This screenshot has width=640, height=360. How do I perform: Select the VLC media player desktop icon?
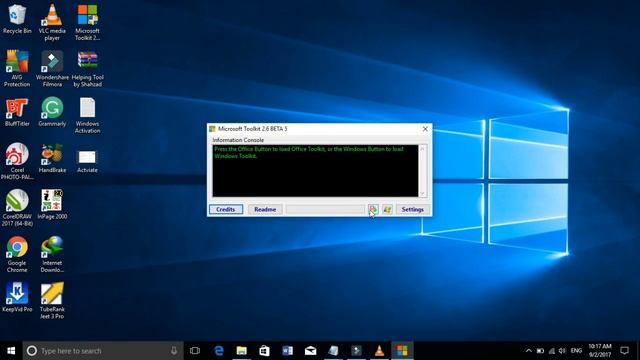point(52,22)
